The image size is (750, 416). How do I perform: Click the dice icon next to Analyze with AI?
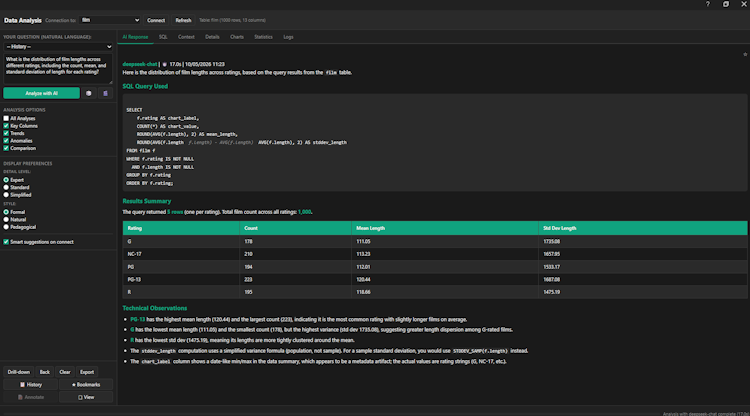pos(88,93)
